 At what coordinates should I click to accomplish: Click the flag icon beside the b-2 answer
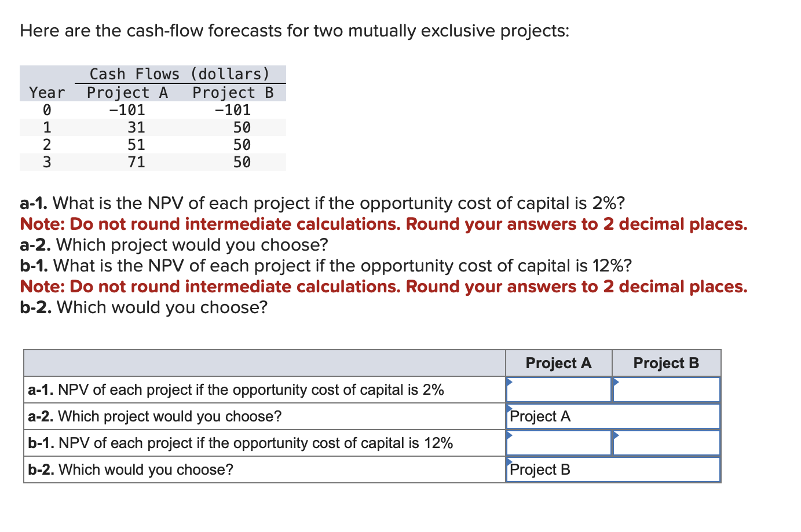point(510,461)
